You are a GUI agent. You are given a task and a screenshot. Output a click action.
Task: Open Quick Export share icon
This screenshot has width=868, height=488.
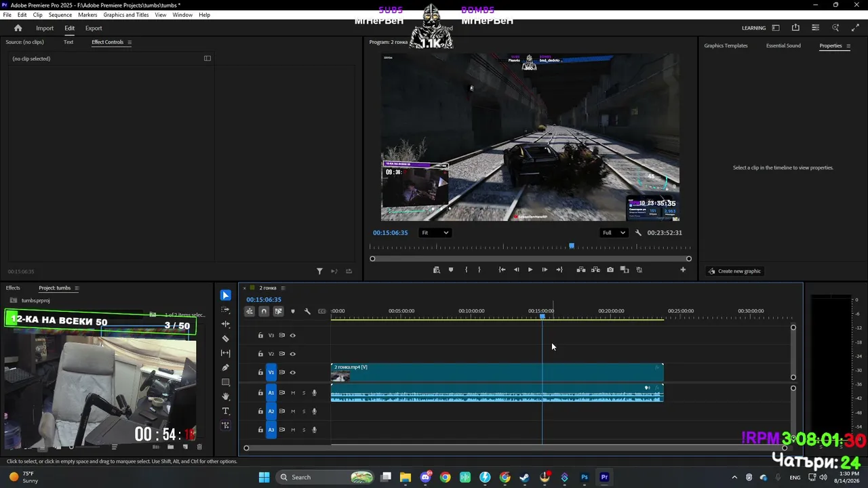(795, 28)
